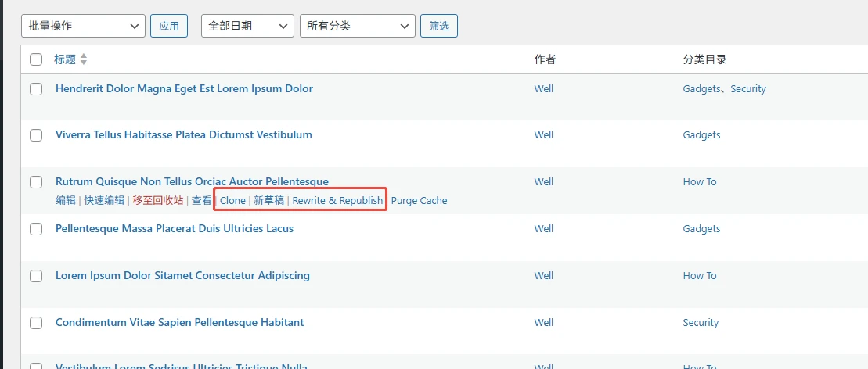Check the Hendrerit Dolor Magna post checkbox

click(36, 89)
